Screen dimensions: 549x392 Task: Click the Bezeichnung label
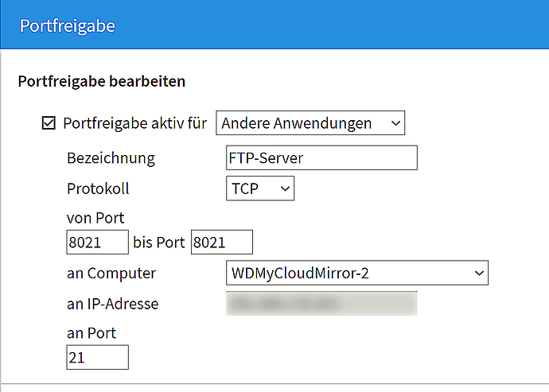point(111,157)
